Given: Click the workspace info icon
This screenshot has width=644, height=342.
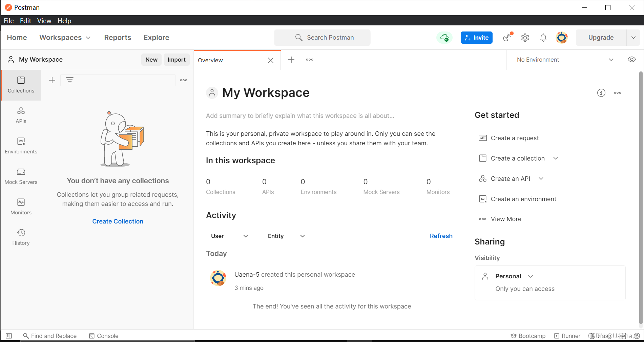Looking at the screenshot, I should click(x=601, y=93).
